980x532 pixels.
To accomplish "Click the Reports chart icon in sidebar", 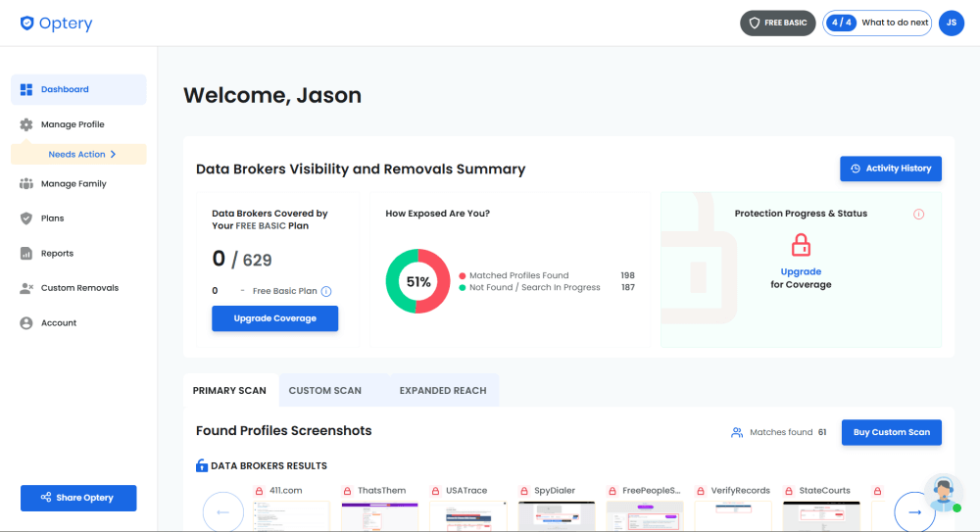I will pos(26,254).
